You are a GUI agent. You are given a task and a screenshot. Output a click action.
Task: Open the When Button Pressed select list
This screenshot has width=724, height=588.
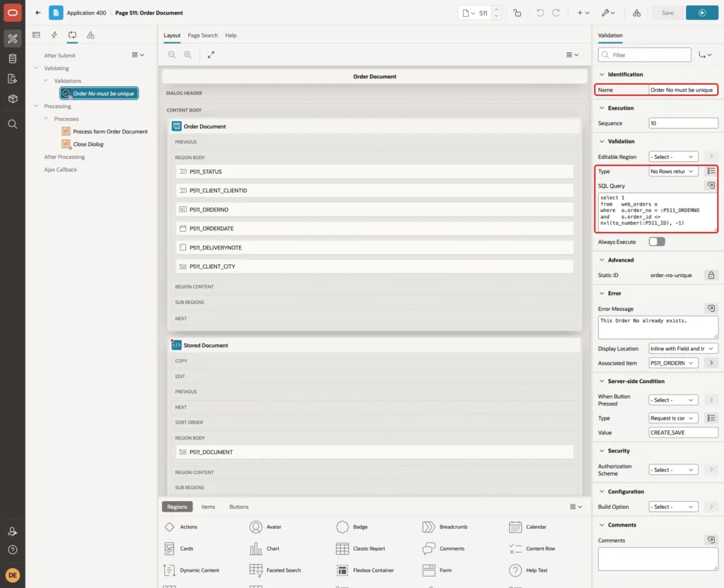(673, 400)
